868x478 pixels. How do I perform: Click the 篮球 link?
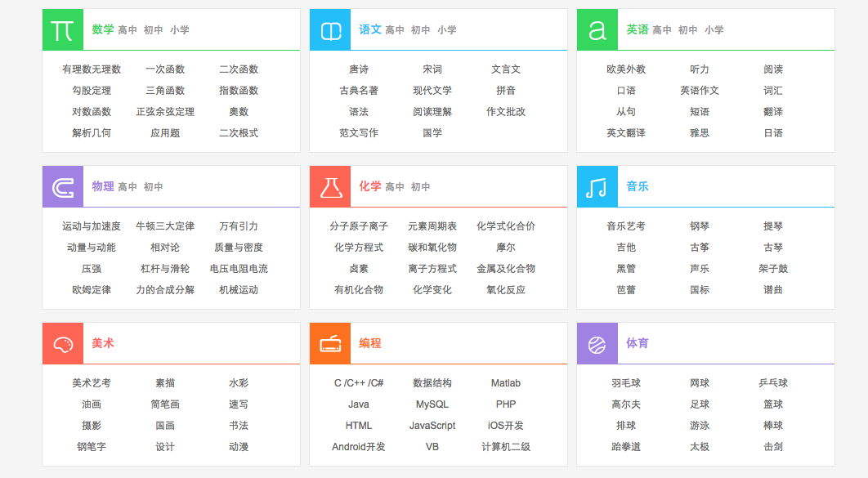(773, 404)
